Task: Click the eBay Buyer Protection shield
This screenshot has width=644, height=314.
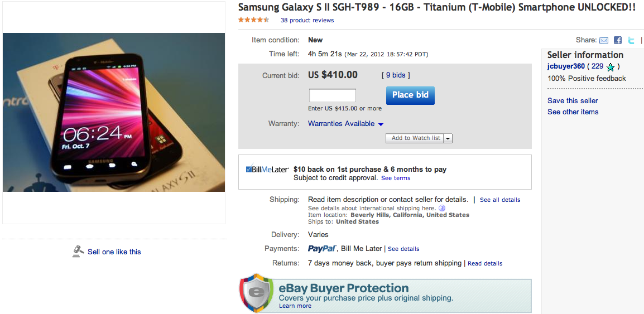Action: click(x=256, y=293)
